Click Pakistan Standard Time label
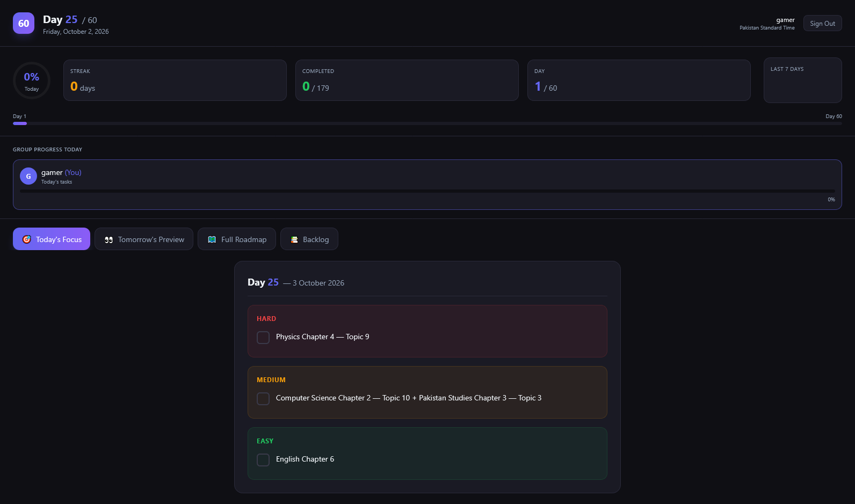The height and width of the screenshot is (504, 855). point(767,28)
